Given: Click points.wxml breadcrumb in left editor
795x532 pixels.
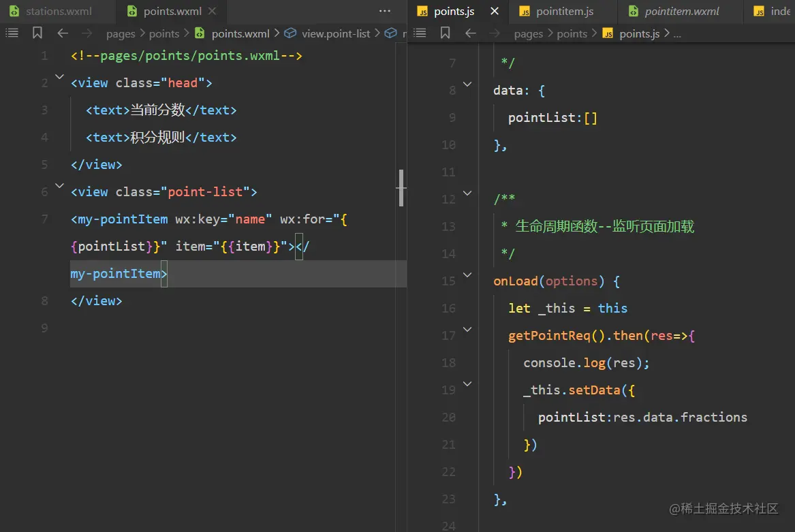Looking at the screenshot, I should [x=240, y=33].
